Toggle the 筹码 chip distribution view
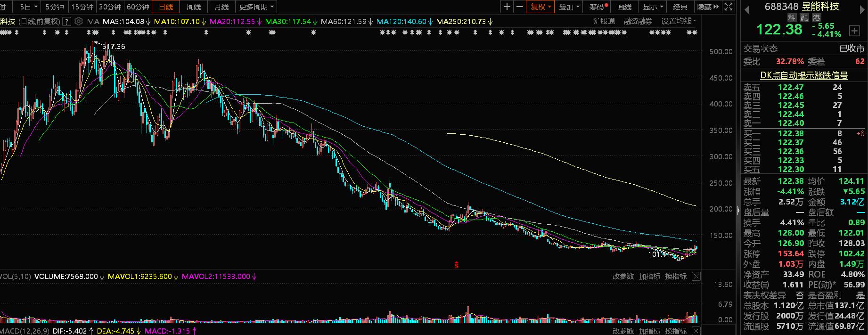Viewport: 868px width, 335px height. tap(598, 7)
